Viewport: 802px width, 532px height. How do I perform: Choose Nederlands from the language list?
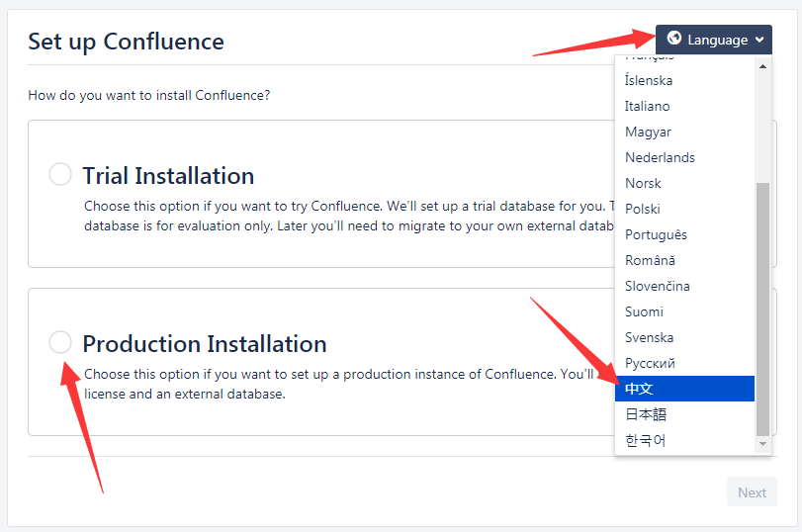tap(684, 157)
